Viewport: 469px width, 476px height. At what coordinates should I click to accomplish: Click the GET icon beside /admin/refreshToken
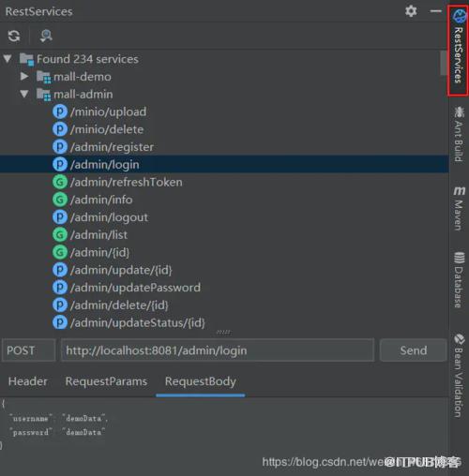click(x=60, y=182)
